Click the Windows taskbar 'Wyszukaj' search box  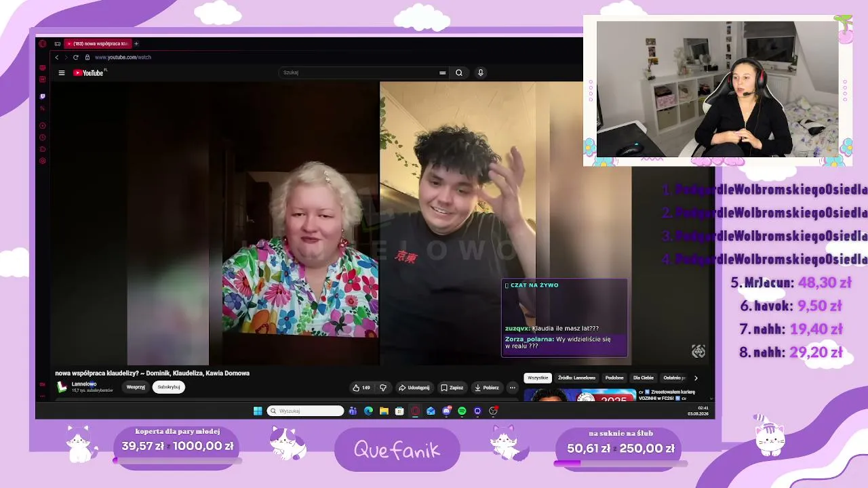click(306, 411)
